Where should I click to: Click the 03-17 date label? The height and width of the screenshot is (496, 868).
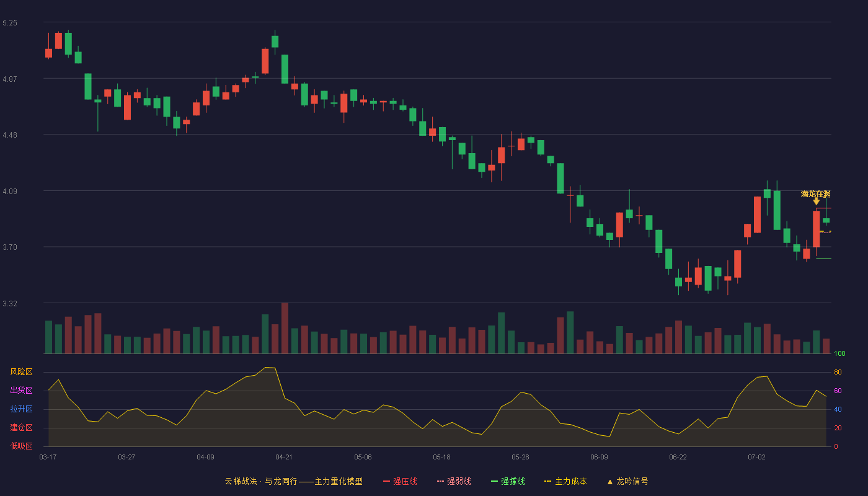[x=48, y=457]
